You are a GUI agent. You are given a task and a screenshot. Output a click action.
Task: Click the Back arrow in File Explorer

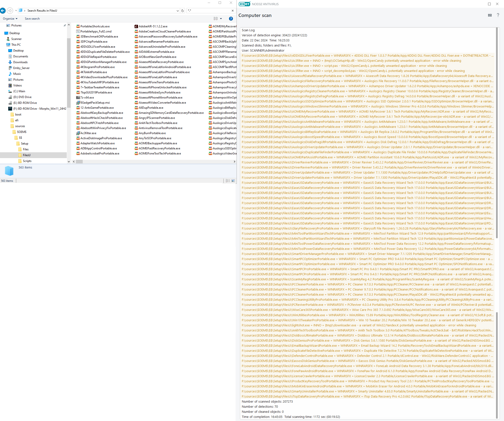tap(3, 11)
